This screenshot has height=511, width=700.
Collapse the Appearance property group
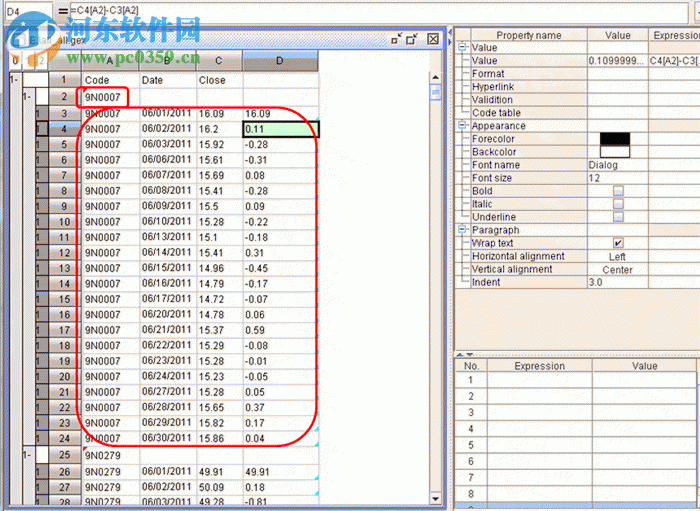pyautogui.click(x=463, y=126)
